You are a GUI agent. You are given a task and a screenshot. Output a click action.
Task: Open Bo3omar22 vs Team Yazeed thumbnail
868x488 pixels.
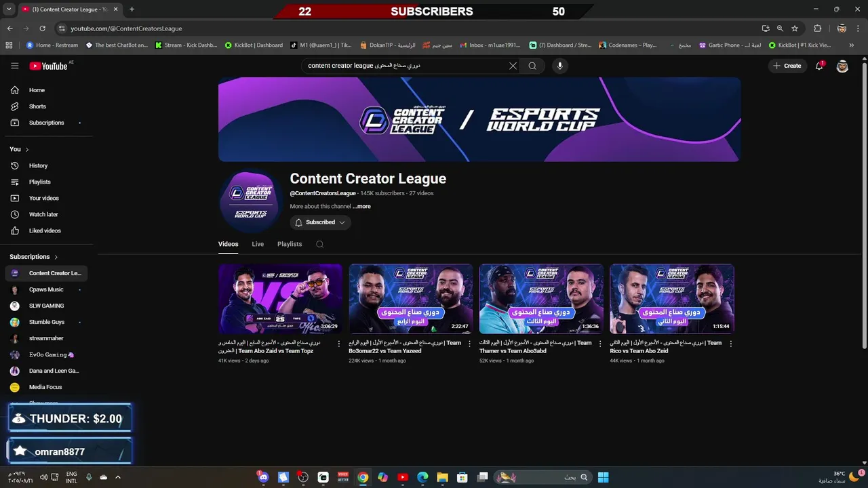(x=410, y=299)
